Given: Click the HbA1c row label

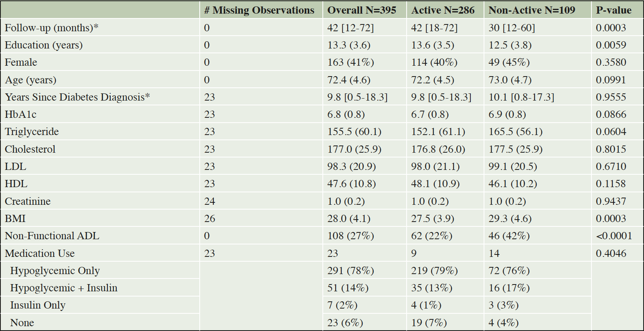Looking at the screenshot, I should pyautogui.click(x=20, y=115).
